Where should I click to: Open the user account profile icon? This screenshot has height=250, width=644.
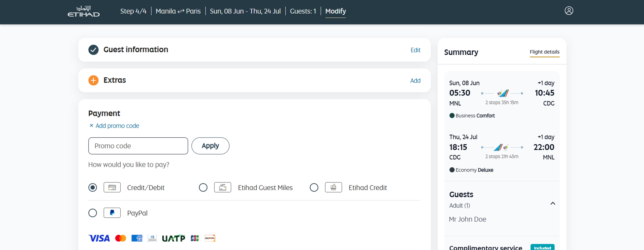tap(569, 11)
